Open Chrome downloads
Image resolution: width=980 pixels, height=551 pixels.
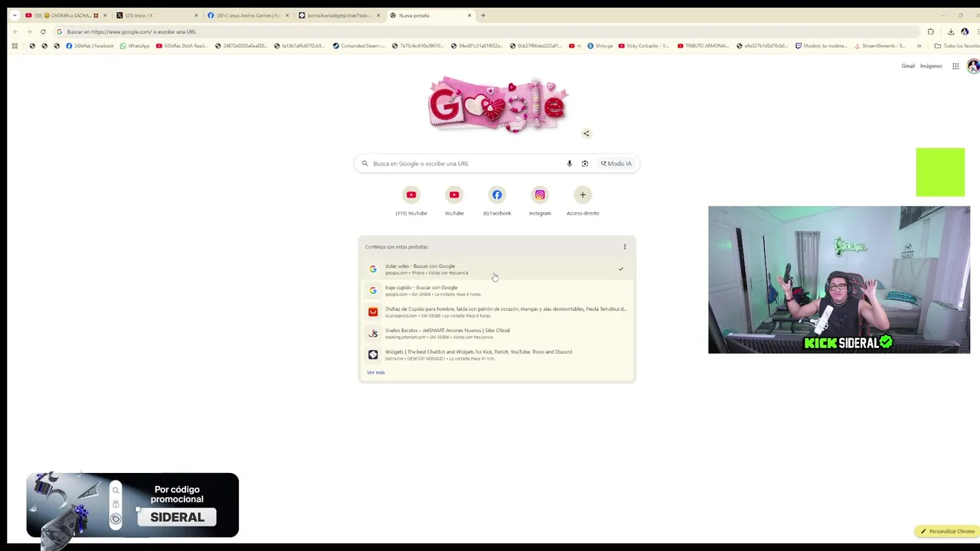(x=951, y=31)
